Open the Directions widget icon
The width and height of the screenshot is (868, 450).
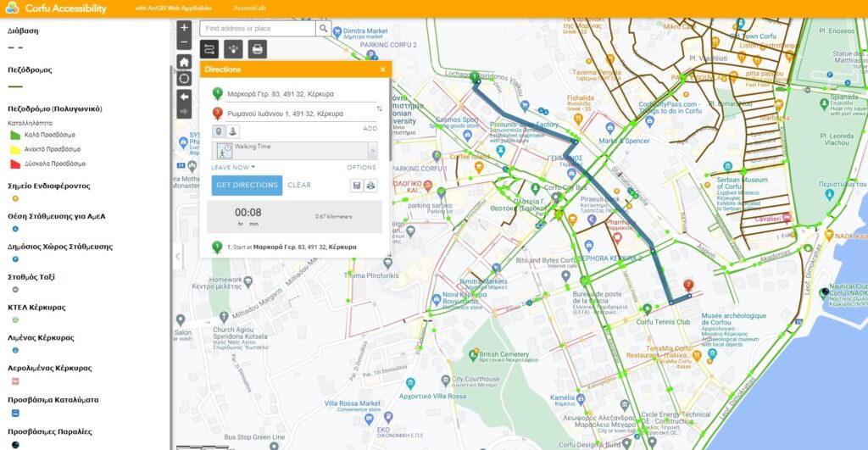209,49
